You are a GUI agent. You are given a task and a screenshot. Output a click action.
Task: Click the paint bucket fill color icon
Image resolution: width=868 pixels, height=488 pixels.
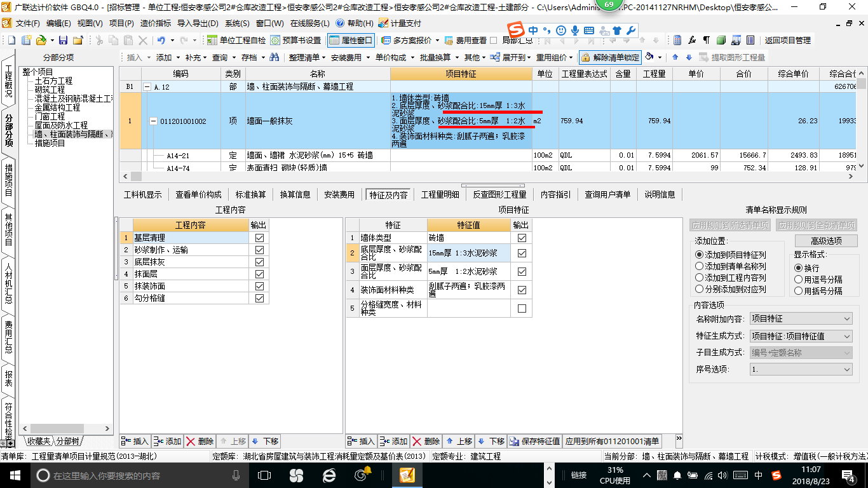[649, 57]
